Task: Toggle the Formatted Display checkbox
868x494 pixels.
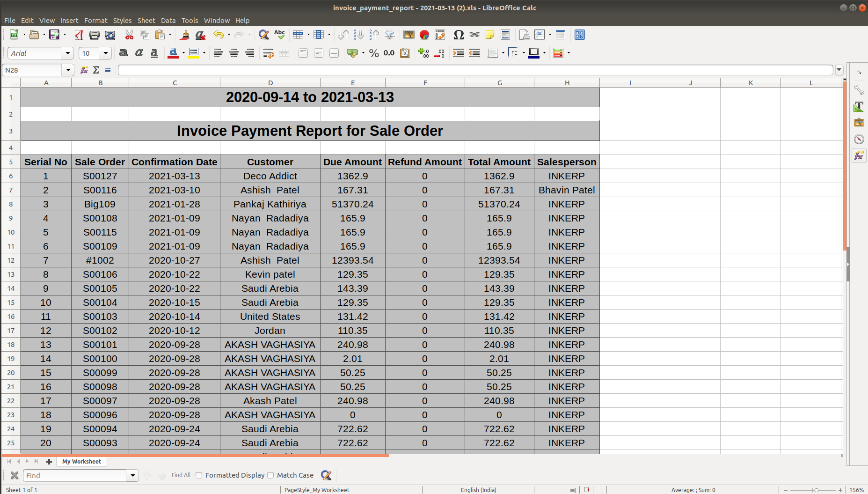Action: coord(199,475)
